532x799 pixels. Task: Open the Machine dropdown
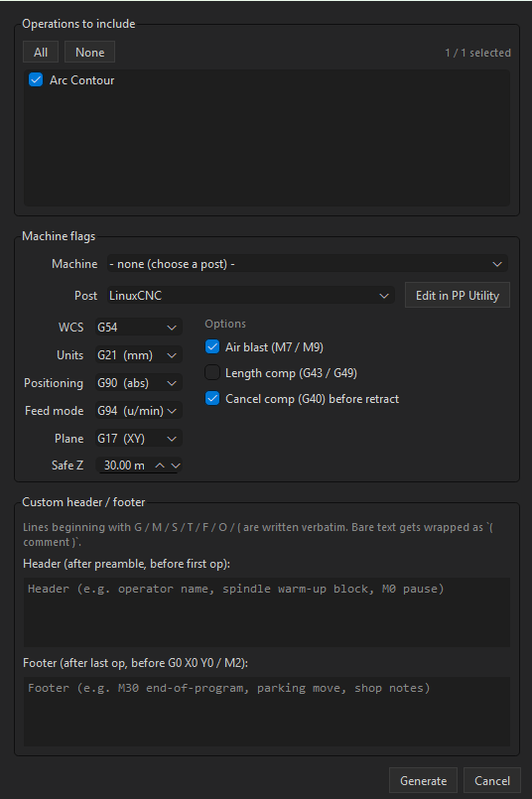[x=308, y=264]
